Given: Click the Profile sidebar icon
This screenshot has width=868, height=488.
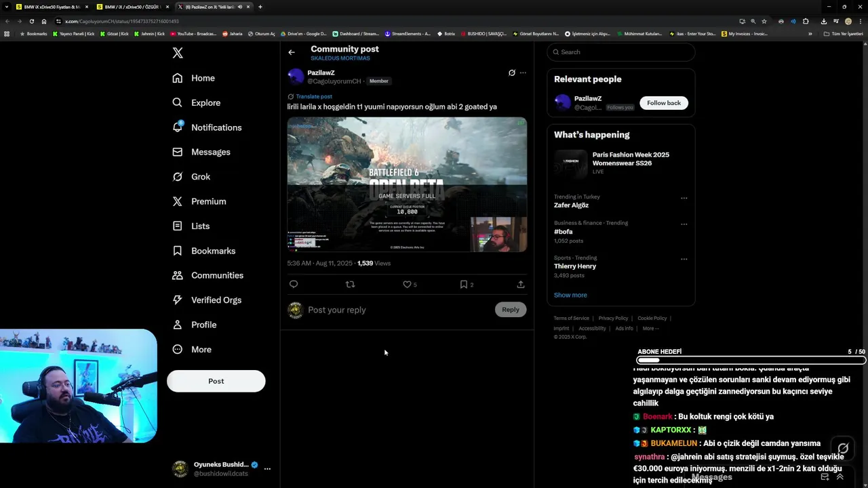Looking at the screenshot, I should [178, 325].
